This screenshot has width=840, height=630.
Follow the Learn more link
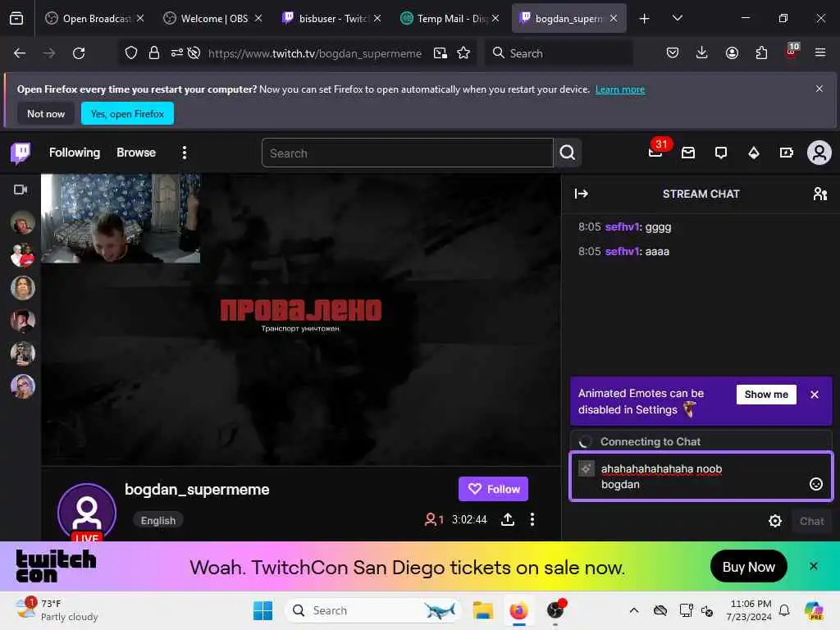620,89
